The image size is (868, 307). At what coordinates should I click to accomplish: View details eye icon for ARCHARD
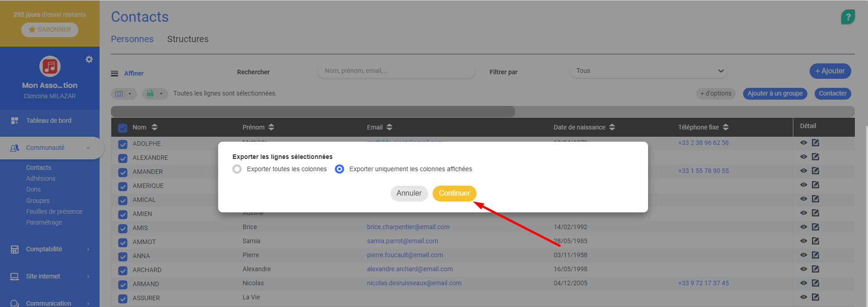click(803, 269)
